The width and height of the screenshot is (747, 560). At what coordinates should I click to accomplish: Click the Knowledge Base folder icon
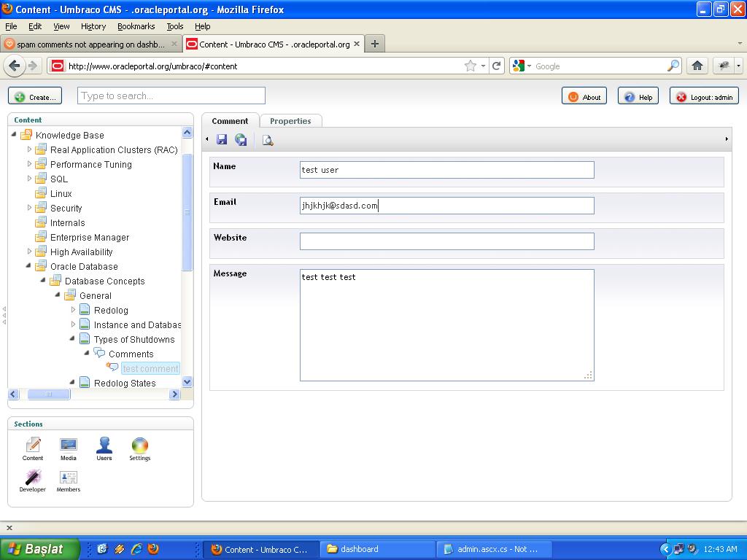[x=26, y=135]
